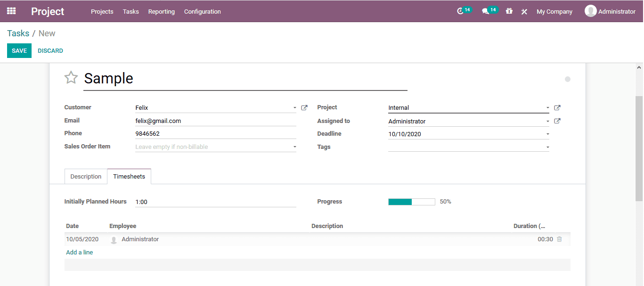Open the tools wrench icon
Screen dimensions: 644x286
coord(524,11)
